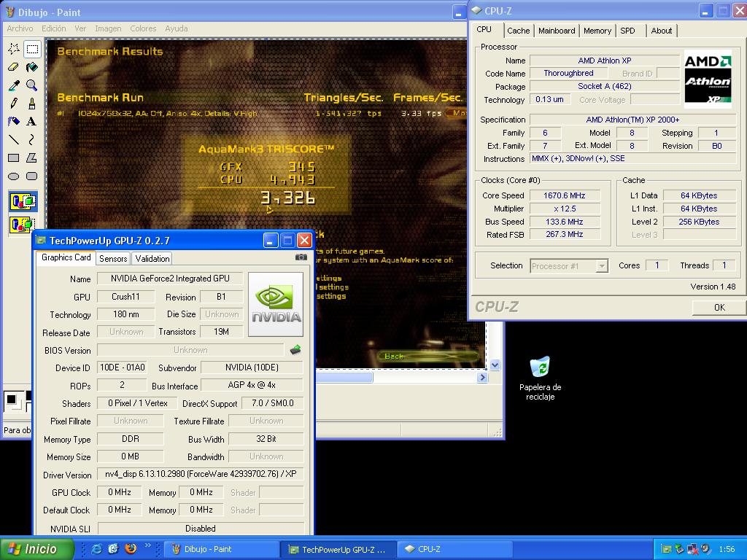Click the CPU-Z Specification field
Screen dimensions: 747x560
coord(632,120)
